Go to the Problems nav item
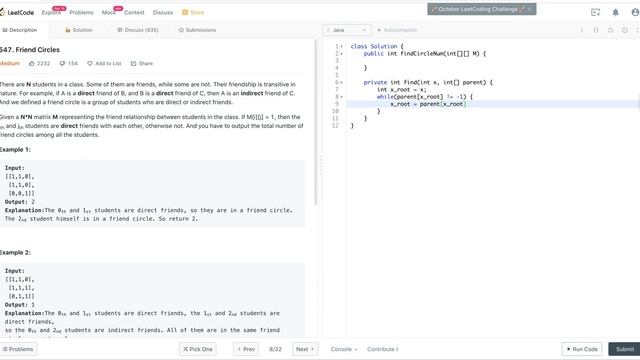Screen dimensions: 640x360 click(x=81, y=13)
